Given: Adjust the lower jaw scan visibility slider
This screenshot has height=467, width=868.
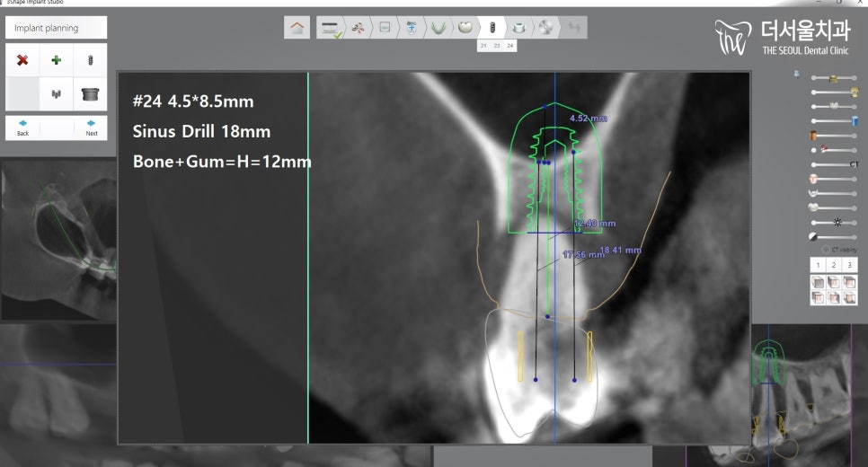Looking at the screenshot, I should (833, 193).
